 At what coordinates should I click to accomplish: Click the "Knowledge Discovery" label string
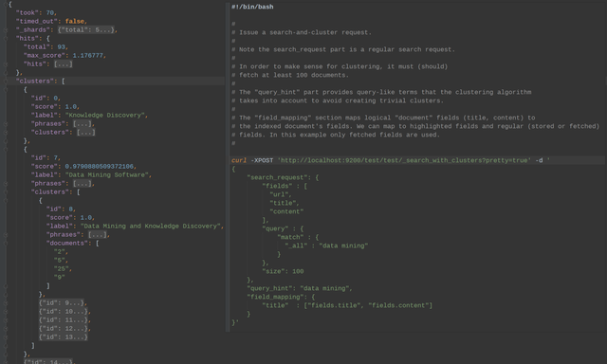[x=105, y=115]
